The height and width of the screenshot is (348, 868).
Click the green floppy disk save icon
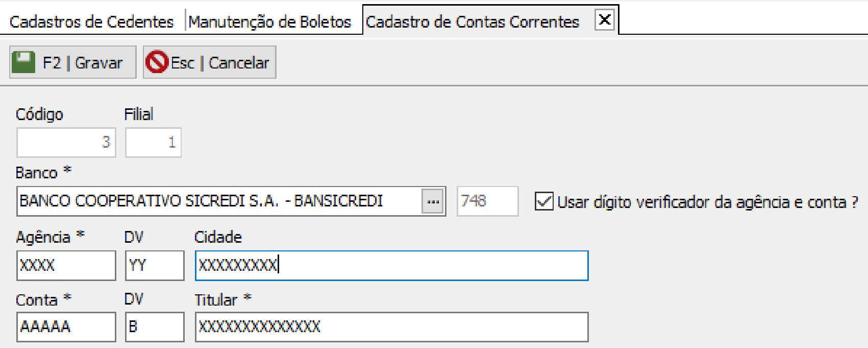point(23,62)
